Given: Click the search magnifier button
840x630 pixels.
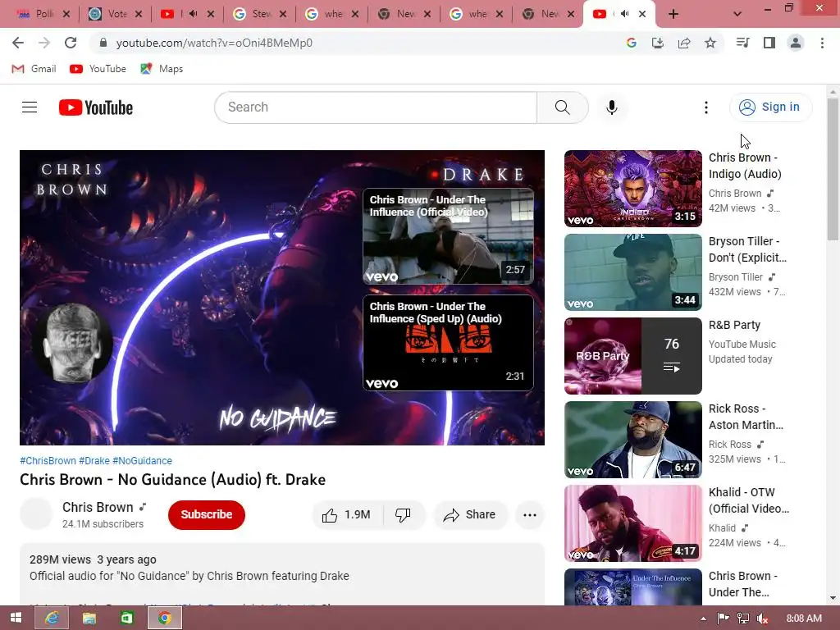Looking at the screenshot, I should tap(563, 107).
